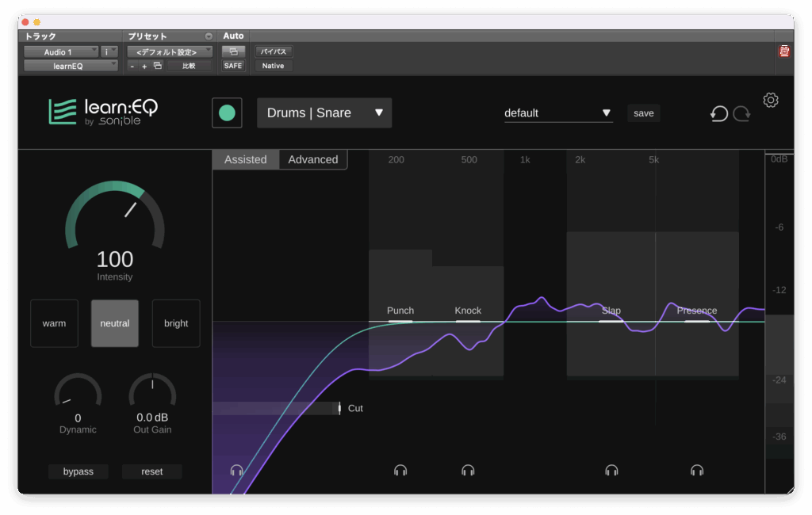Select the next preset plus button
The height and width of the screenshot is (515, 812).
(x=144, y=67)
